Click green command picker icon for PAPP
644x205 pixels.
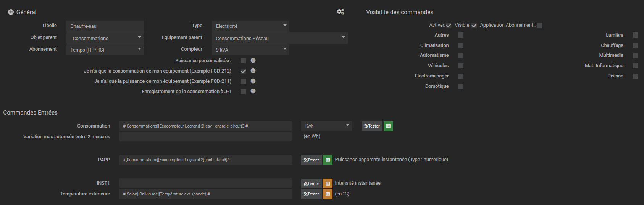pyautogui.click(x=328, y=160)
